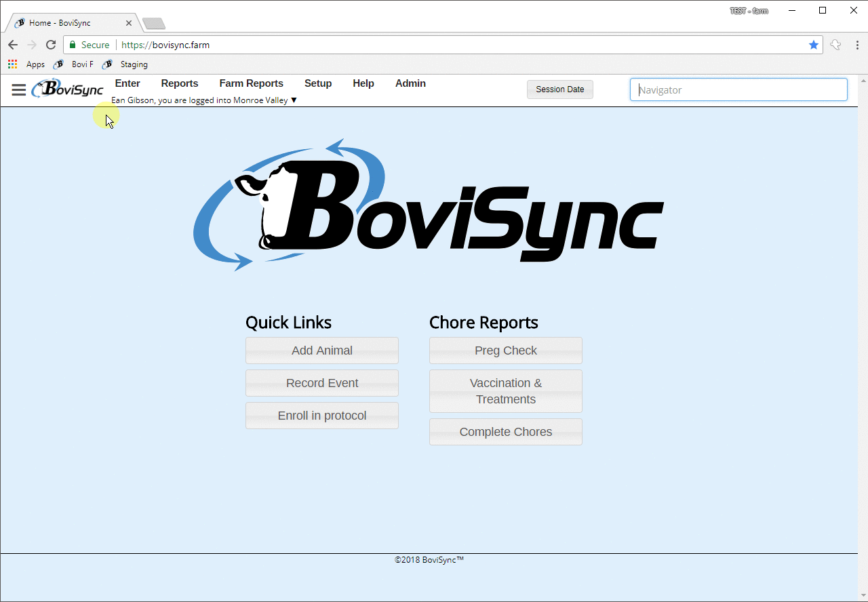The image size is (868, 602).
Task: Open the Setup menu
Action: [318, 83]
